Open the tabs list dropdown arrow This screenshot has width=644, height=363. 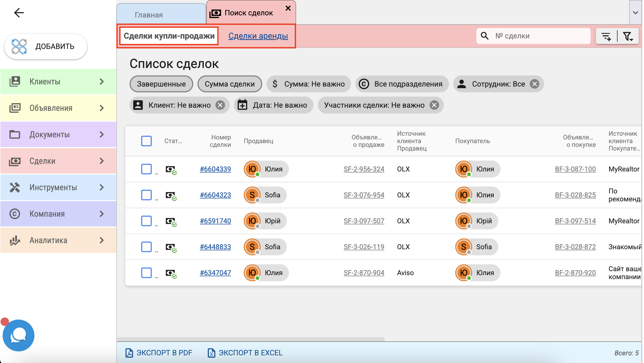tap(636, 13)
